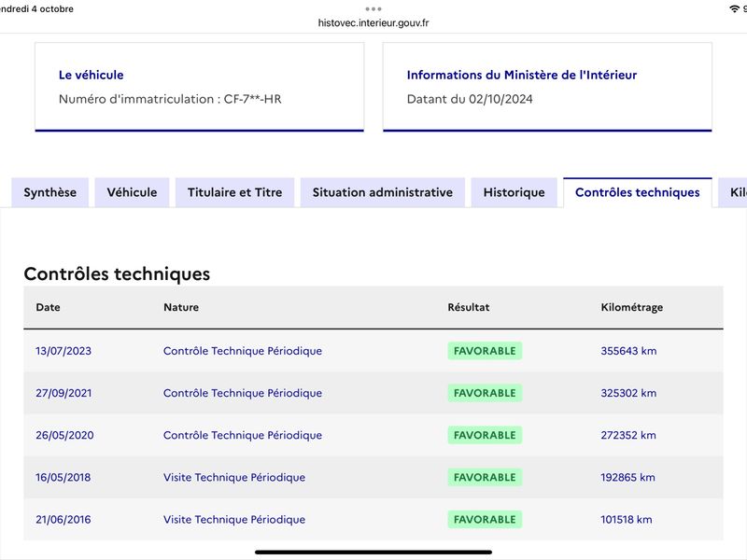Viewport: 747px width, 560px height.
Task: Select the date 13/07/2023
Action: click(x=63, y=351)
